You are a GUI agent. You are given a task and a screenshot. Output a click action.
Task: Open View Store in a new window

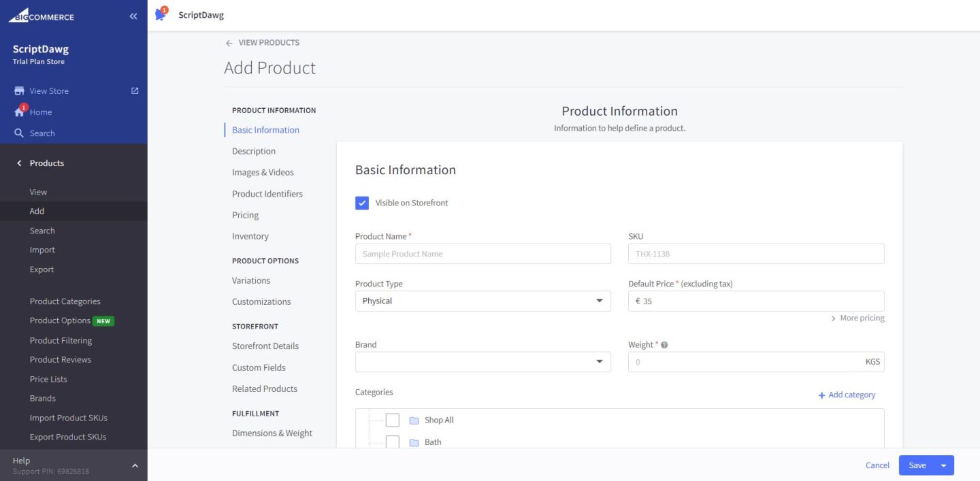[x=134, y=90]
